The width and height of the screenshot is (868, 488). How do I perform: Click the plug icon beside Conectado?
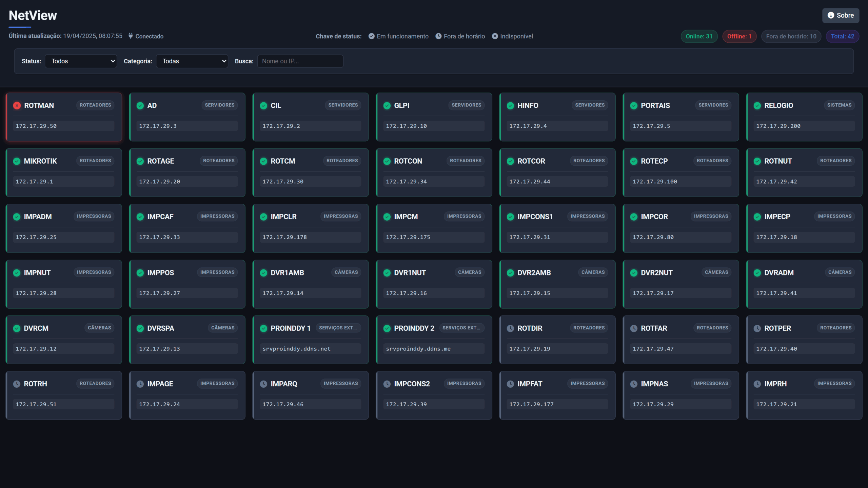131,36
